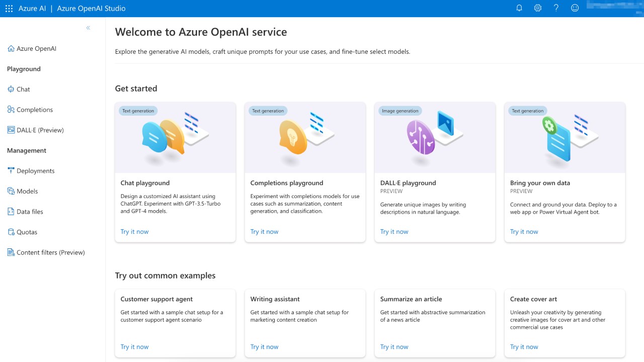Open the Models page
This screenshot has width=644, height=362.
27,192
